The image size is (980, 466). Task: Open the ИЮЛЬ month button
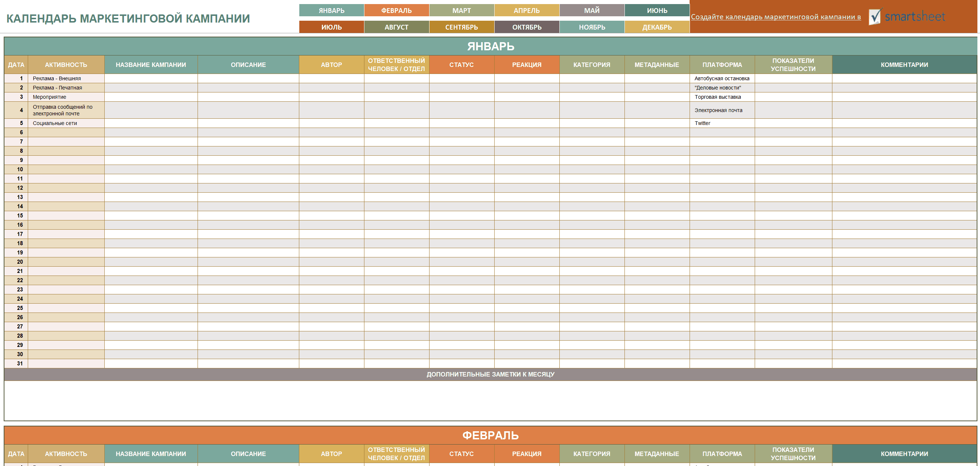pos(331,27)
